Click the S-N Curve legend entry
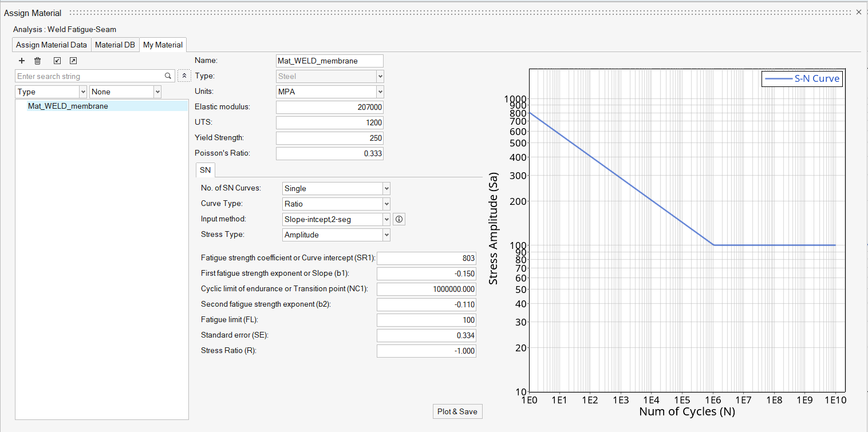868x432 pixels. 802,79
